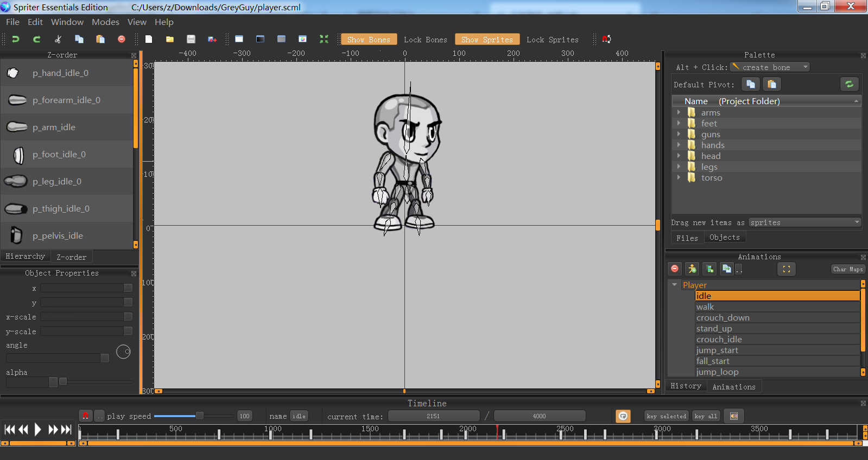Viewport: 868px width, 460px height.
Task: Click the play animation button
Action: 37,430
